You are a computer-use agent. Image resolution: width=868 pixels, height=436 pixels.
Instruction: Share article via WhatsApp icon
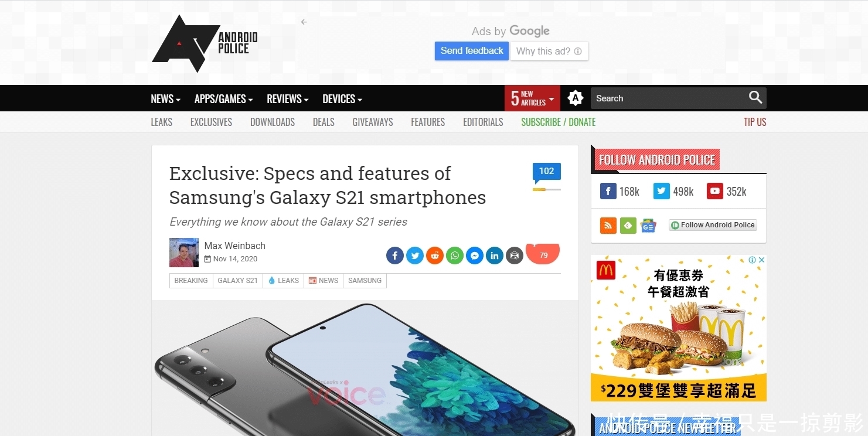(x=455, y=256)
